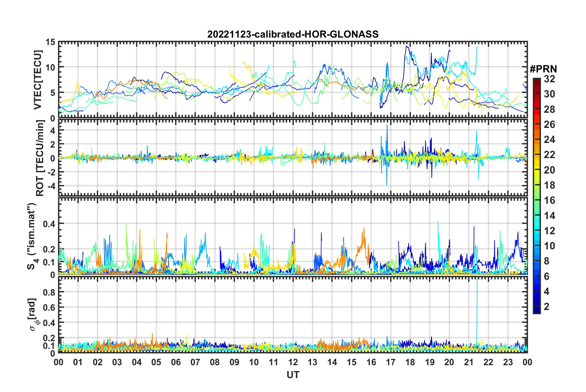Click colorbar tick label 26
Image resolution: width=586 pixels, height=392 pixels.
pyautogui.click(x=549, y=125)
